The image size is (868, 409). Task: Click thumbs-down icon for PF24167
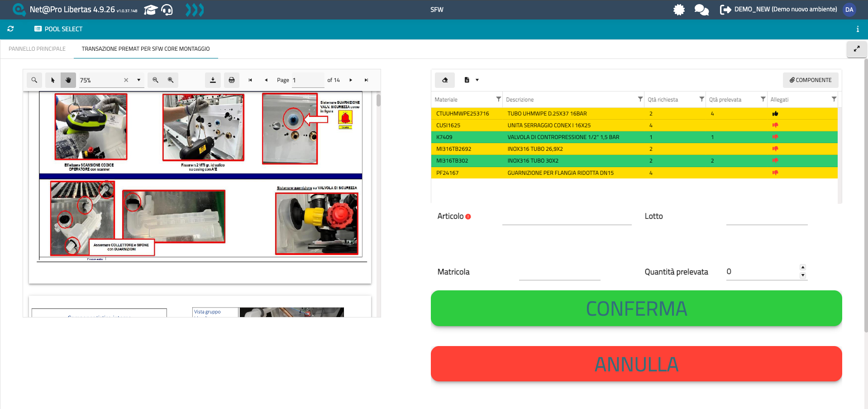click(x=775, y=173)
